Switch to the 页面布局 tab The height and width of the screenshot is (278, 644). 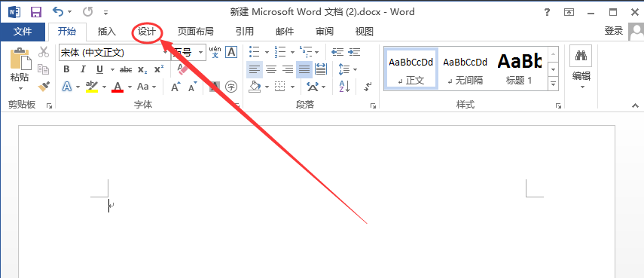[196, 31]
